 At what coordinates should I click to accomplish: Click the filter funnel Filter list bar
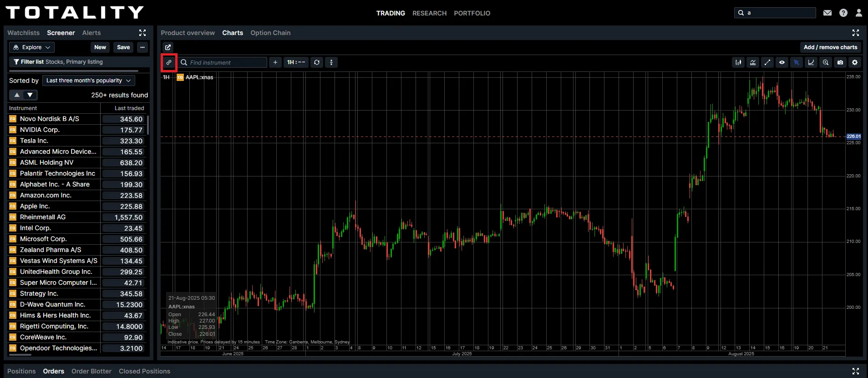pos(79,62)
